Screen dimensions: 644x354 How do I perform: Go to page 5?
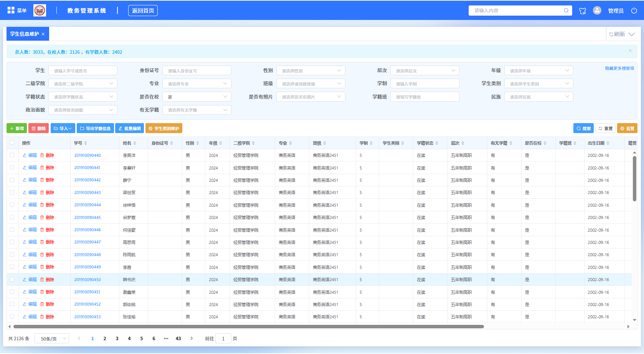142,339
